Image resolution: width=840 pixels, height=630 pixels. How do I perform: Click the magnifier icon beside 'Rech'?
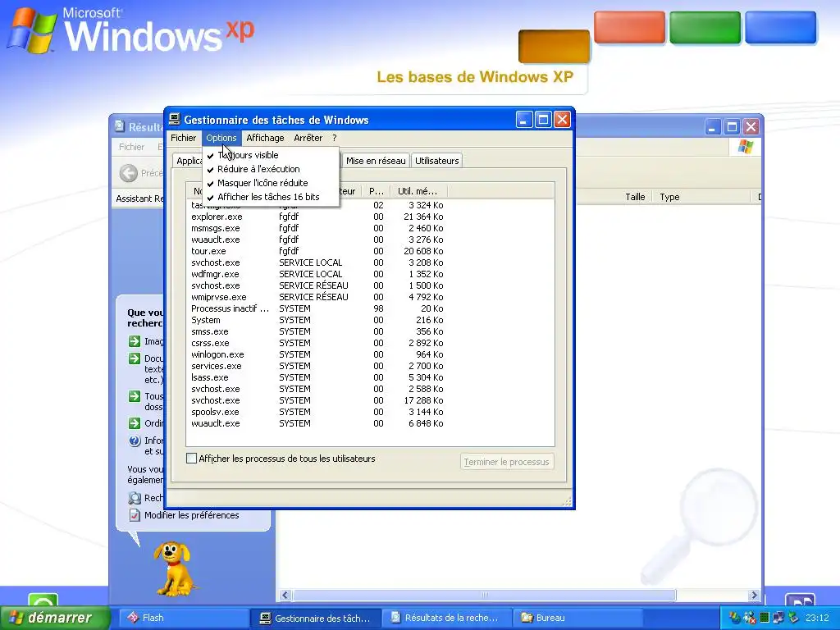click(135, 498)
